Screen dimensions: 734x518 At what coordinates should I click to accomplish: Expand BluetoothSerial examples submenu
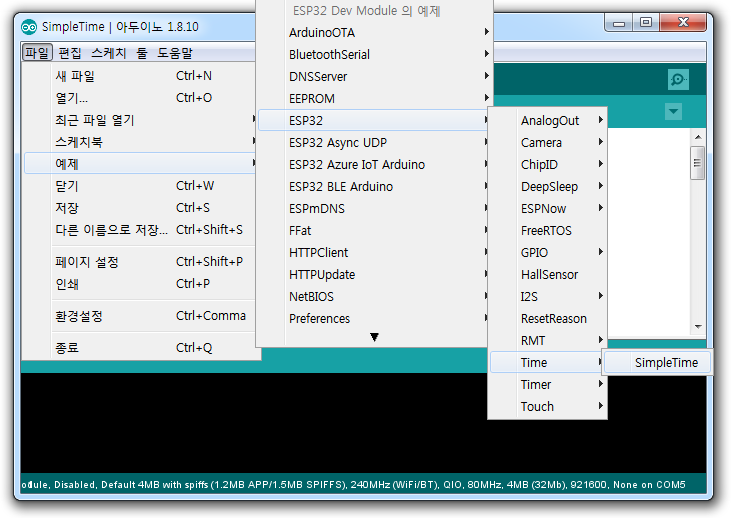click(374, 54)
